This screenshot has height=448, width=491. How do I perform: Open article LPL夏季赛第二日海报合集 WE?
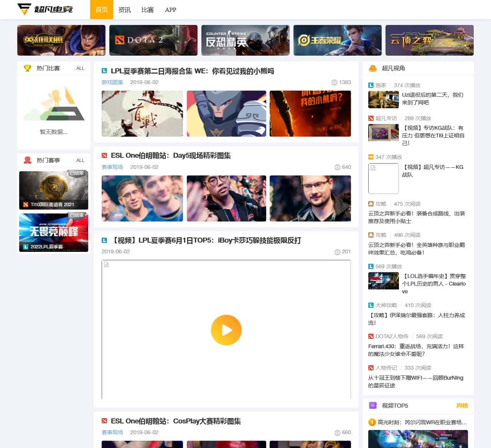(x=193, y=71)
